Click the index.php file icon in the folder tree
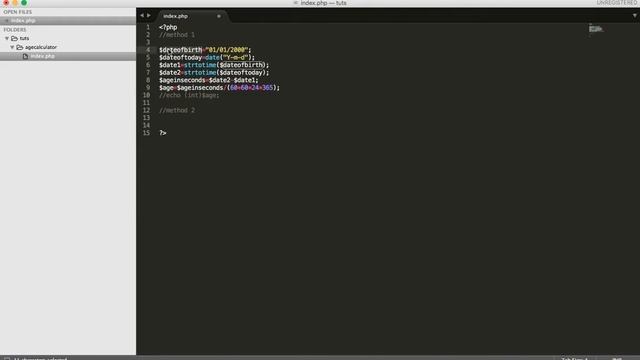640x360 pixels. point(25,56)
